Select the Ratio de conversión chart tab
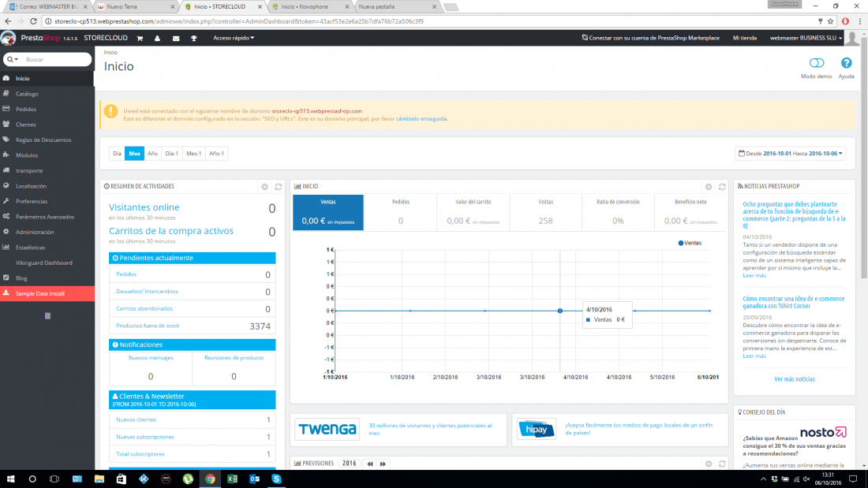 click(x=618, y=212)
